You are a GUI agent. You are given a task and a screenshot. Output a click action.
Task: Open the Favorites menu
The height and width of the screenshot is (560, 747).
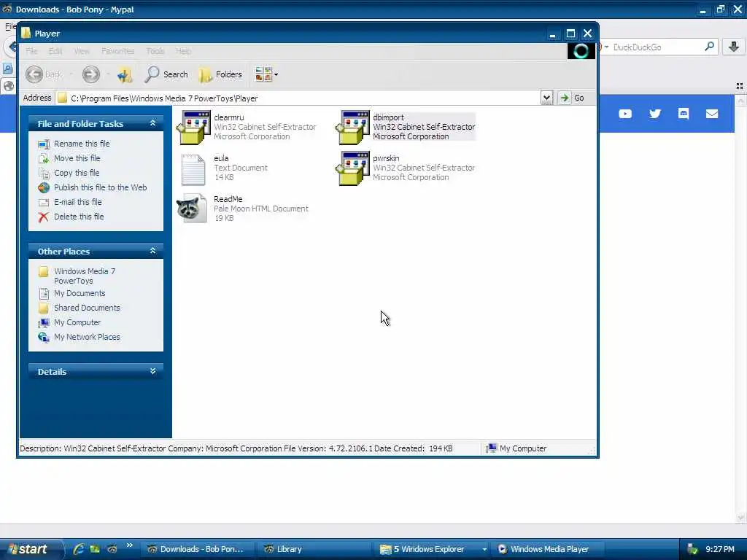(117, 51)
